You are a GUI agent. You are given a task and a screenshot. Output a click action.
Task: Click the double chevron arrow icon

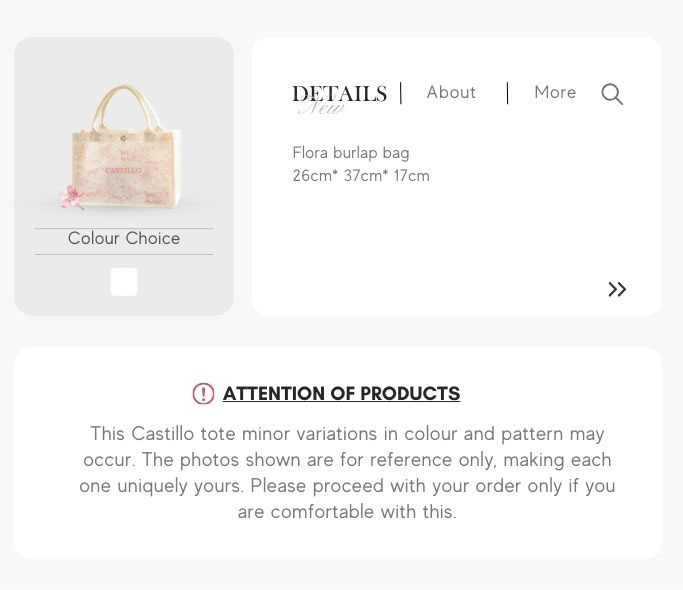coord(617,289)
